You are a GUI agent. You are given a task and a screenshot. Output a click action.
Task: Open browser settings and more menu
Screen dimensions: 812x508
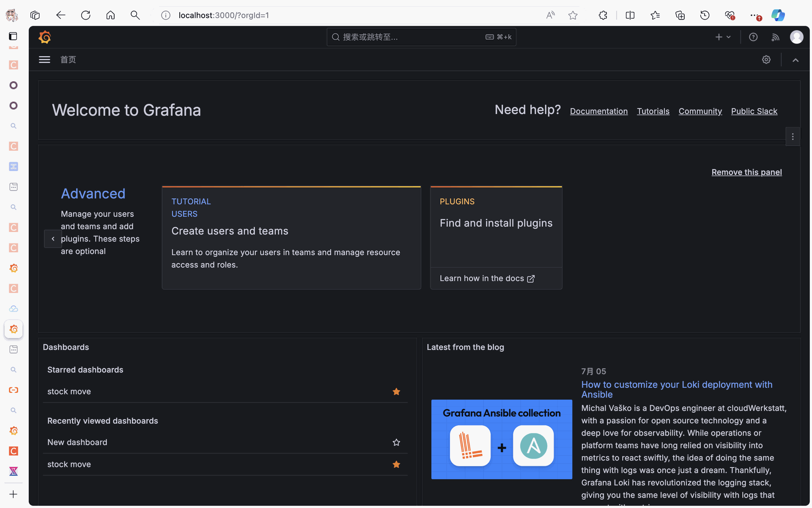[755, 15]
